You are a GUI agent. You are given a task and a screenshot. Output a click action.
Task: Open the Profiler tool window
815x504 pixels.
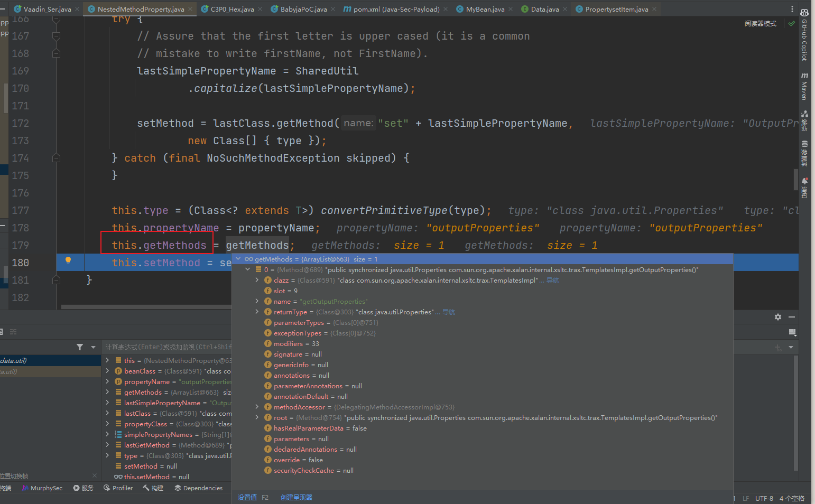[118, 488]
